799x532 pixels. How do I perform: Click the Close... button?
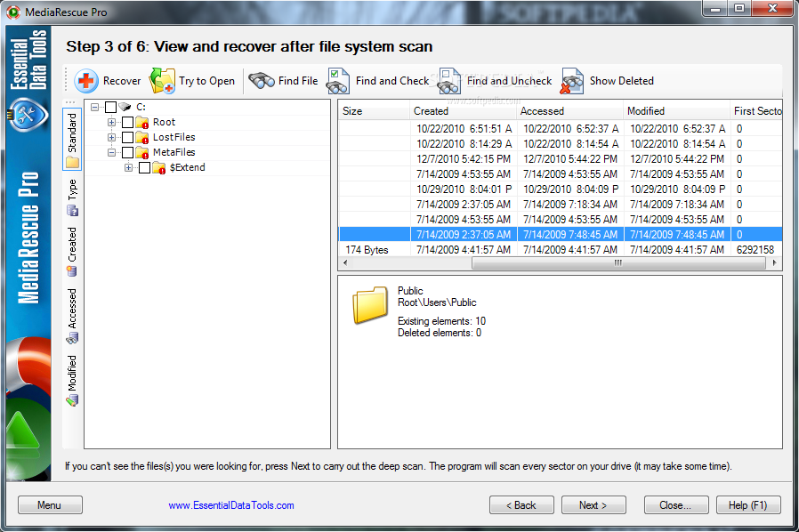676,505
